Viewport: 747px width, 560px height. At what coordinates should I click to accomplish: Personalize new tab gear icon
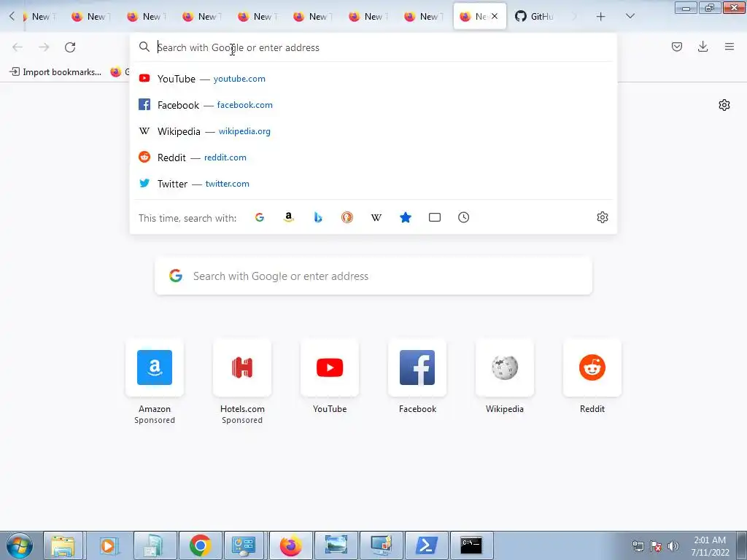(724, 105)
